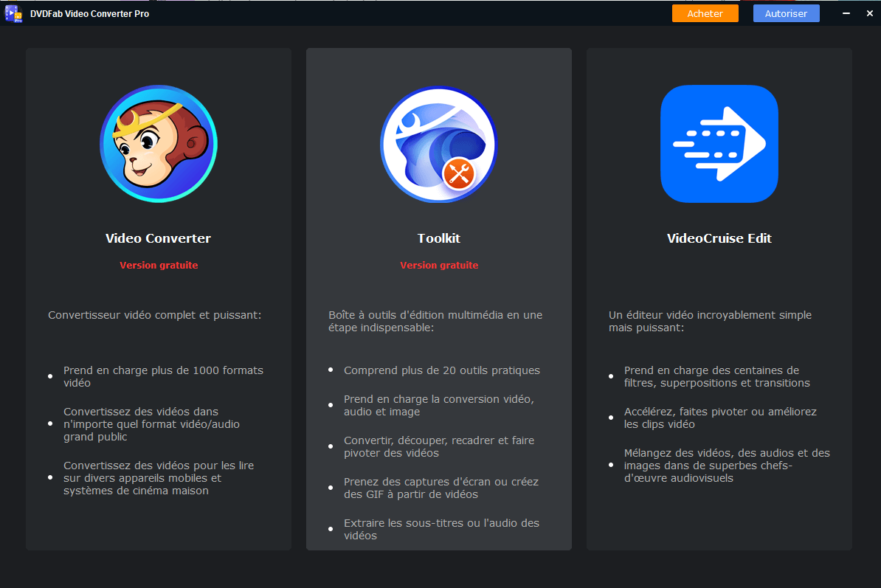881x588 pixels.
Task: Click 'Extraire les sous-titres ou l'audio' bullet
Action: 442,529
